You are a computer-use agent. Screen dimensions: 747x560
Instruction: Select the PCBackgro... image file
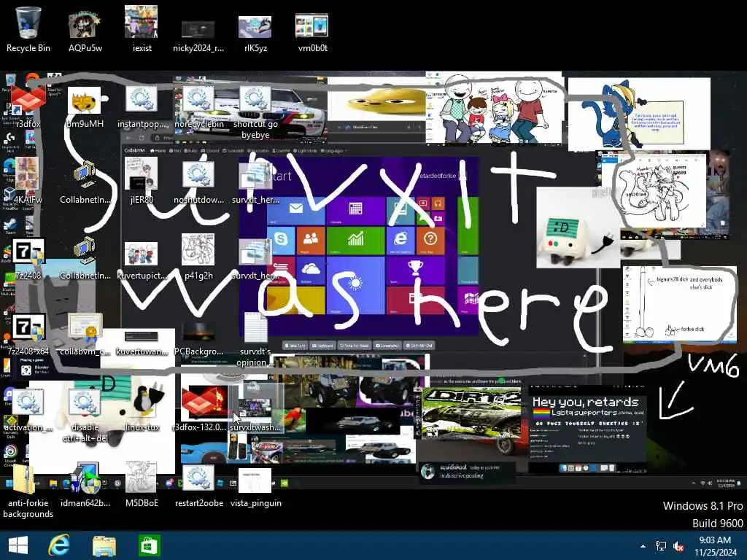198,338
